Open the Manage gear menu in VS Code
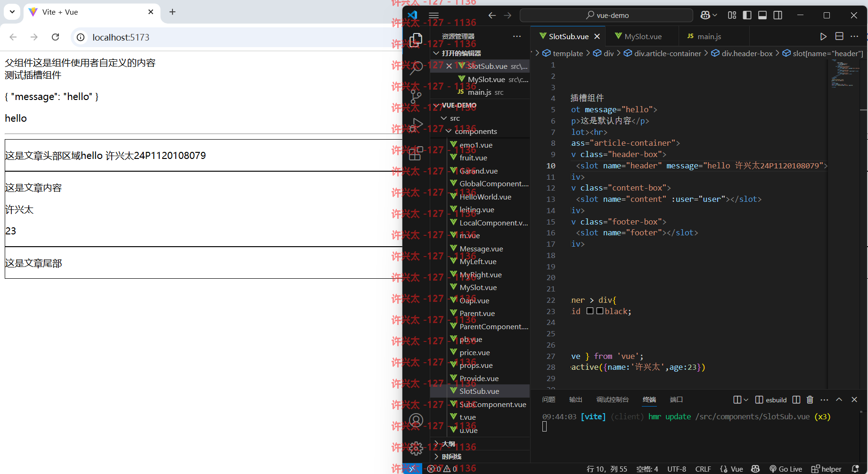 point(416,448)
